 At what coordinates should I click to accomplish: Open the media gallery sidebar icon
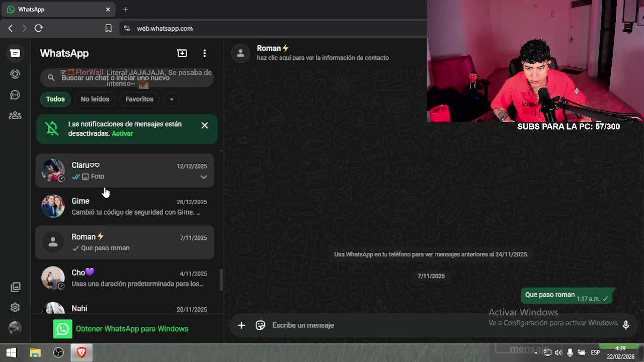pyautogui.click(x=15, y=287)
